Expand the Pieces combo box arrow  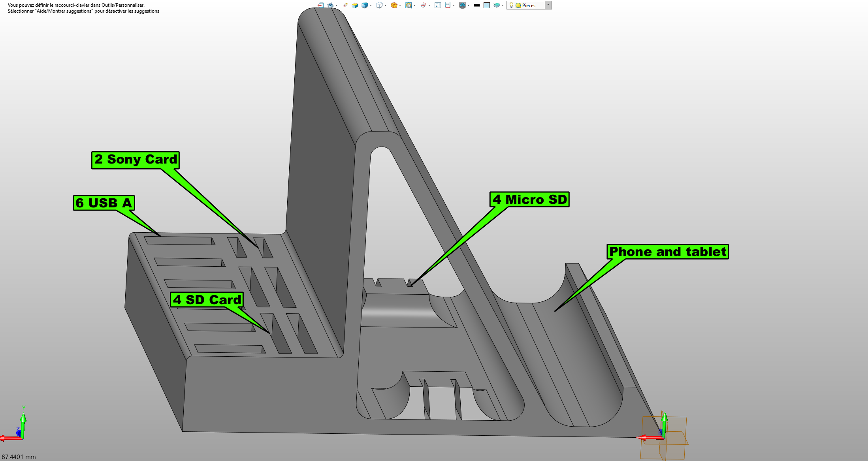pos(548,5)
